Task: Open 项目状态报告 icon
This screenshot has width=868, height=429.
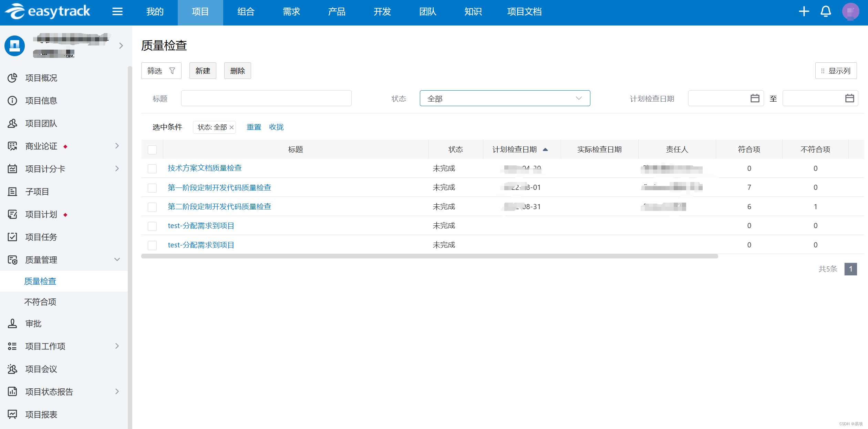Action: 12,392
